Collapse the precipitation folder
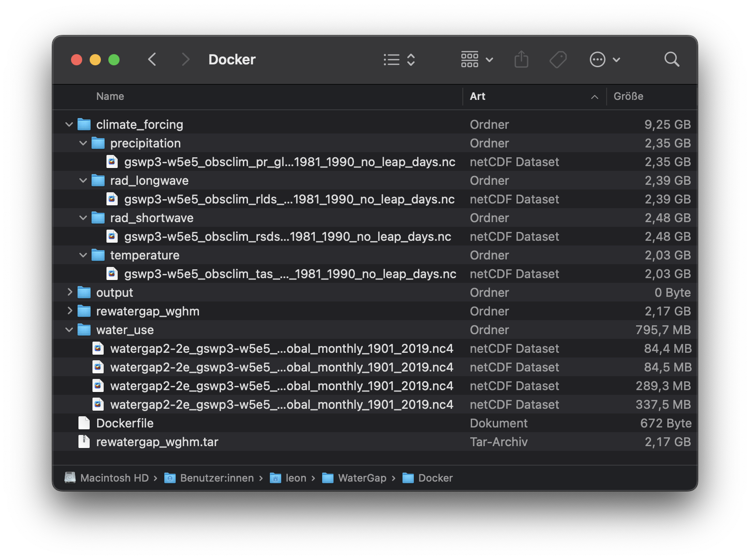750x560 pixels. [x=83, y=143]
